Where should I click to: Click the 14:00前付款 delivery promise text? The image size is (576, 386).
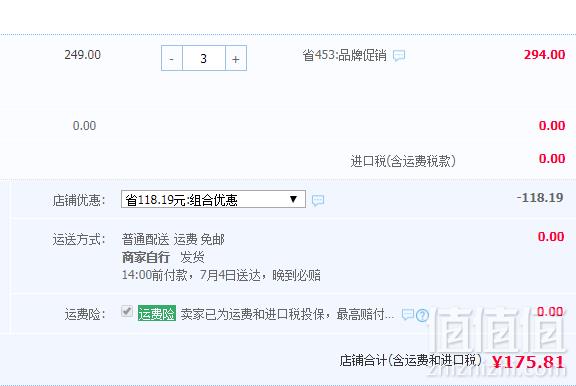click(x=221, y=275)
